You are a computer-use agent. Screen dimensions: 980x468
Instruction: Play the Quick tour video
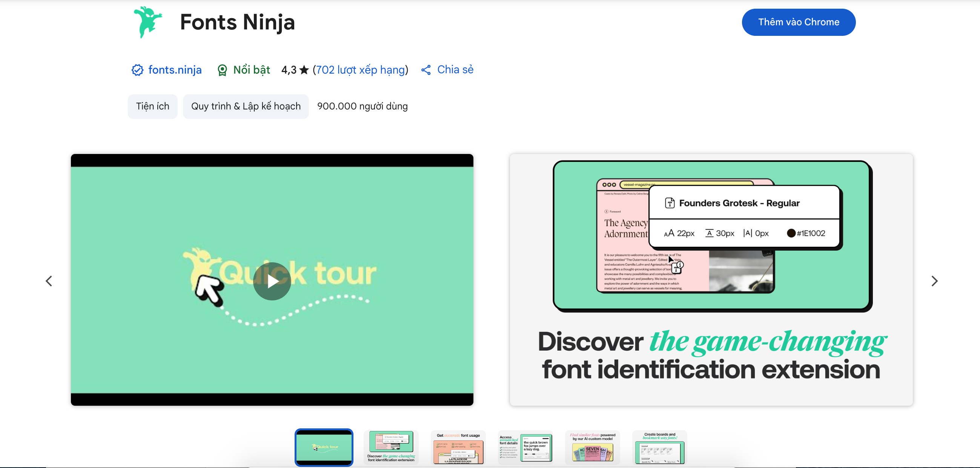tap(272, 281)
